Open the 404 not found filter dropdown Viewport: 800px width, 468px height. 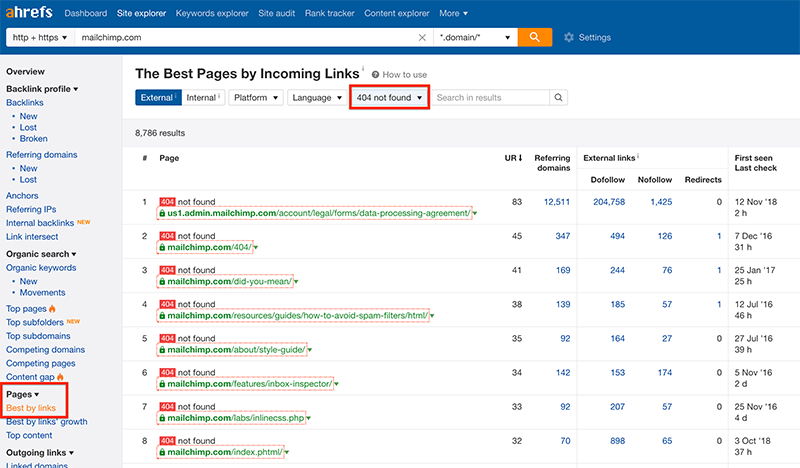pyautogui.click(x=389, y=97)
